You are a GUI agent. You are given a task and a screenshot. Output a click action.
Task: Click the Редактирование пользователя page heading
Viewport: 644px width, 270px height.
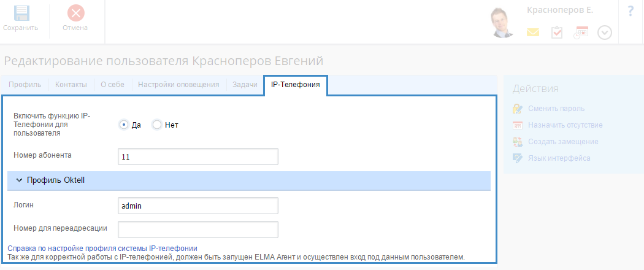[164, 61]
